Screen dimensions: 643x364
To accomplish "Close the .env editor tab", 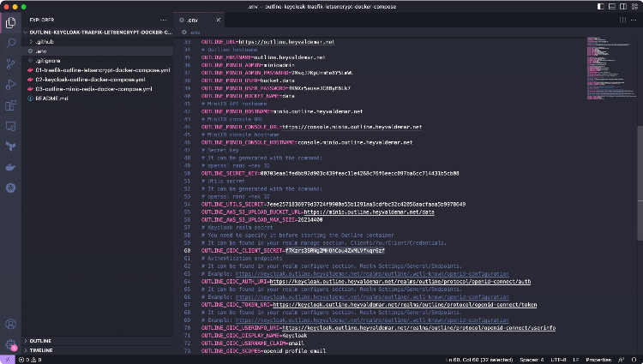I will (218, 20).
